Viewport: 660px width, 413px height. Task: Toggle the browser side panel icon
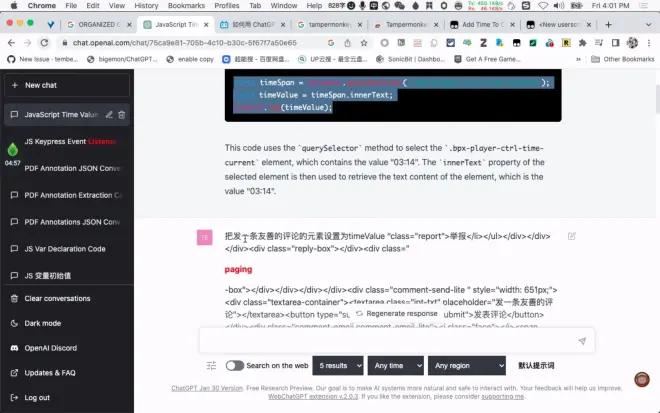point(615,43)
